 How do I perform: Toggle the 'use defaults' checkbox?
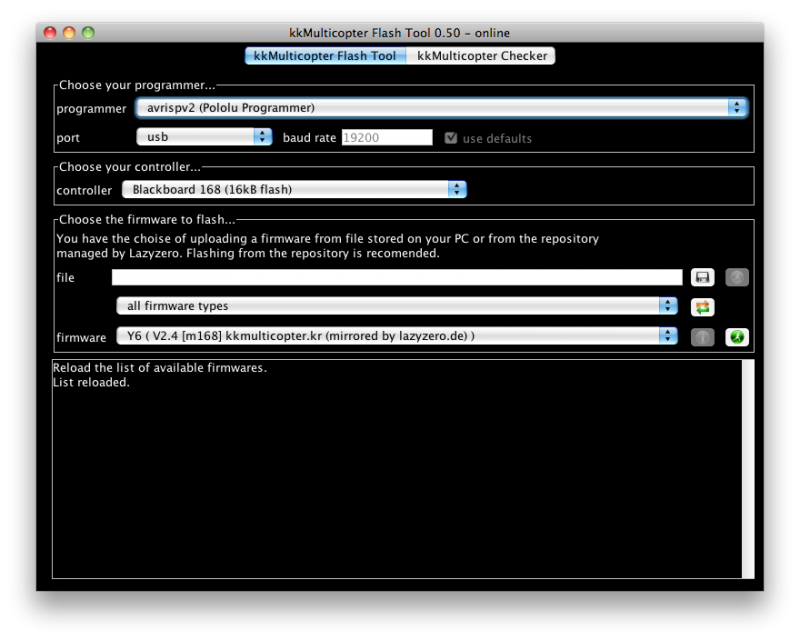(x=451, y=138)
